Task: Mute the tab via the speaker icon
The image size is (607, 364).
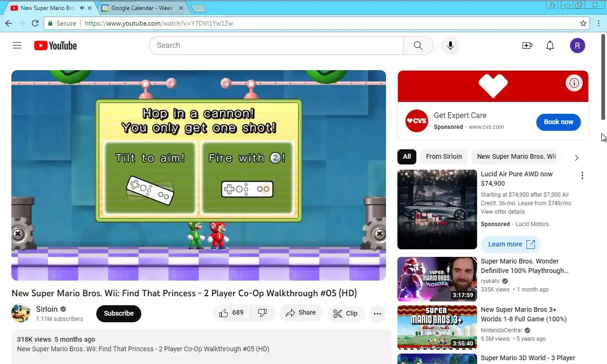Action: point(82,8)
